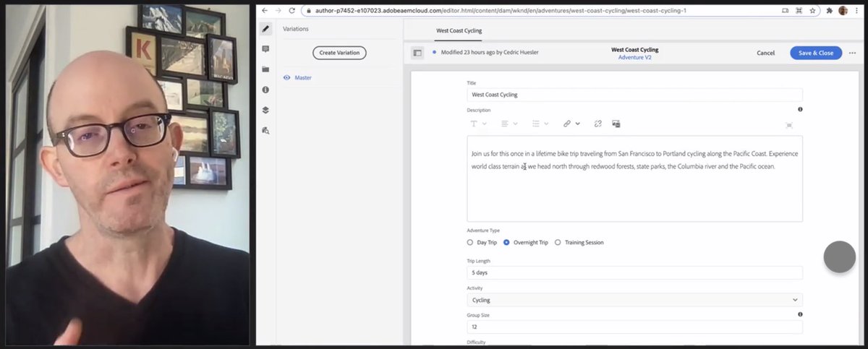Select the Training Session radio button
Viewport: 868px width, 349px height.
click(558, 243)
